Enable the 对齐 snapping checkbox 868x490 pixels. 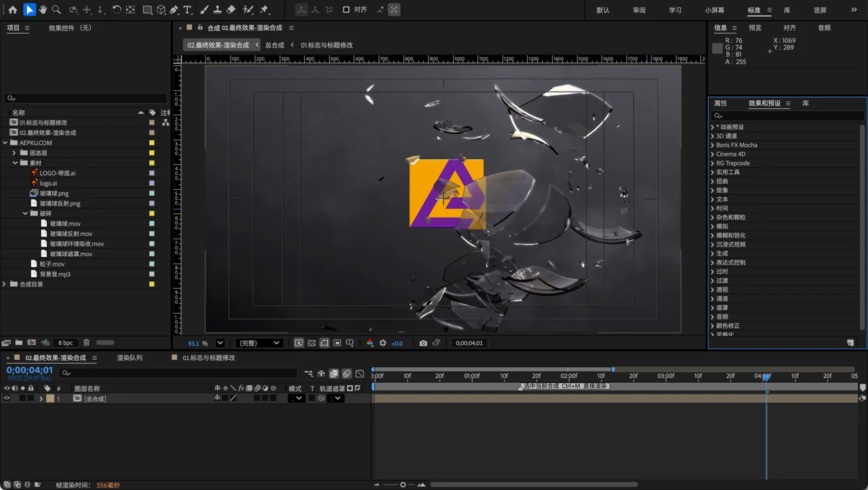pyautogui.click(x=346, y=9)
